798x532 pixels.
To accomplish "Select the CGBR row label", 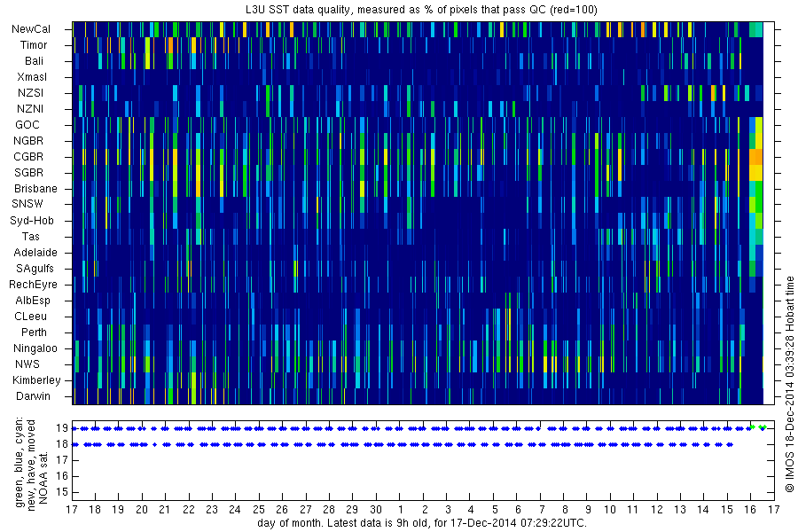I will [x=28, y=156].
